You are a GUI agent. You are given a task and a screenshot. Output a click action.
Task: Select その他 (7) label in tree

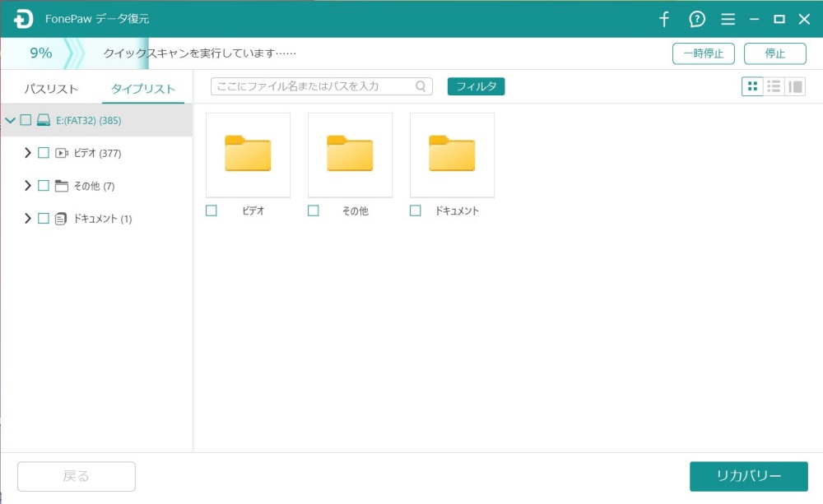click(x=94, y=186)
